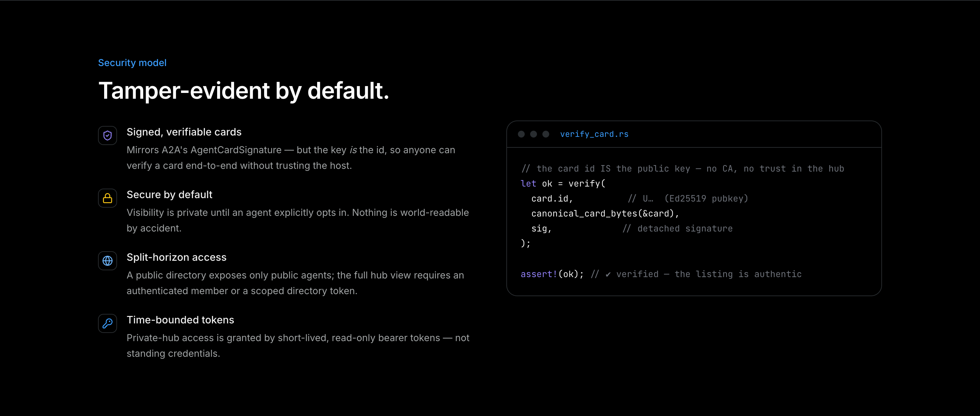The width and height of the screenshot is (980, 416).
Task: Click the Time-bounded tokens title
Action: click(x=180, y=320)
